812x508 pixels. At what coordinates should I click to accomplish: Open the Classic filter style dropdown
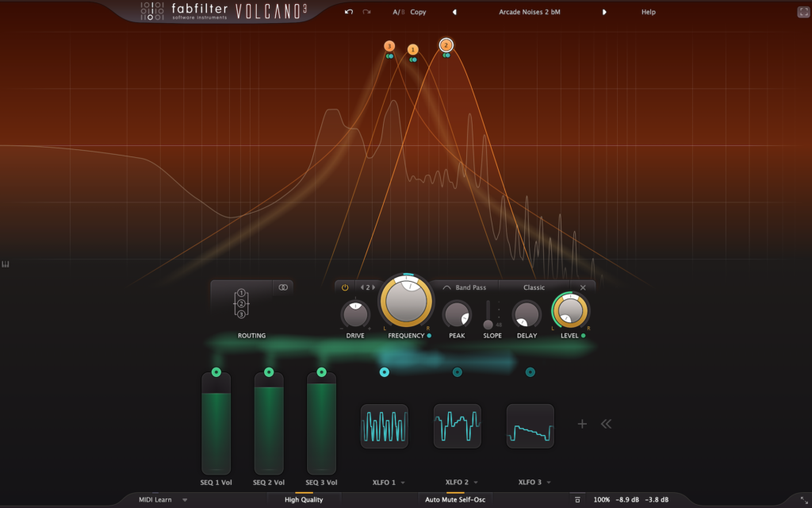click(534, 287)
